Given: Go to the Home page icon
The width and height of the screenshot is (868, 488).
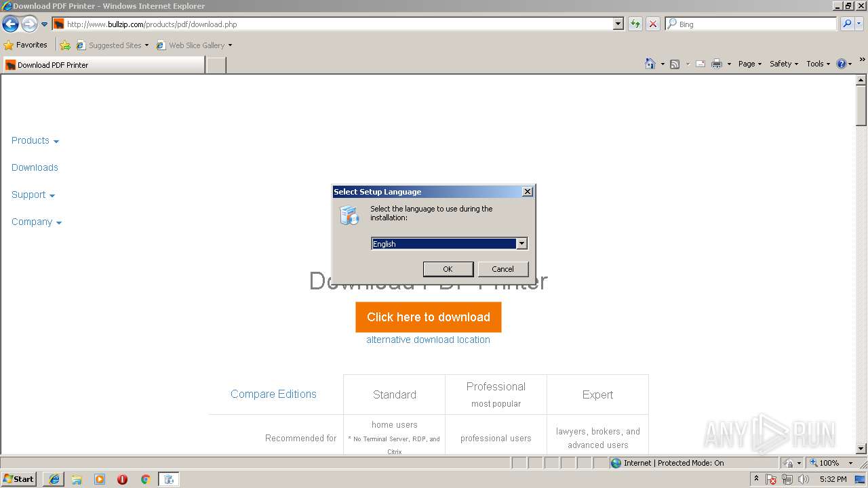Looking at the screenshot, I should tap(650, 64).
